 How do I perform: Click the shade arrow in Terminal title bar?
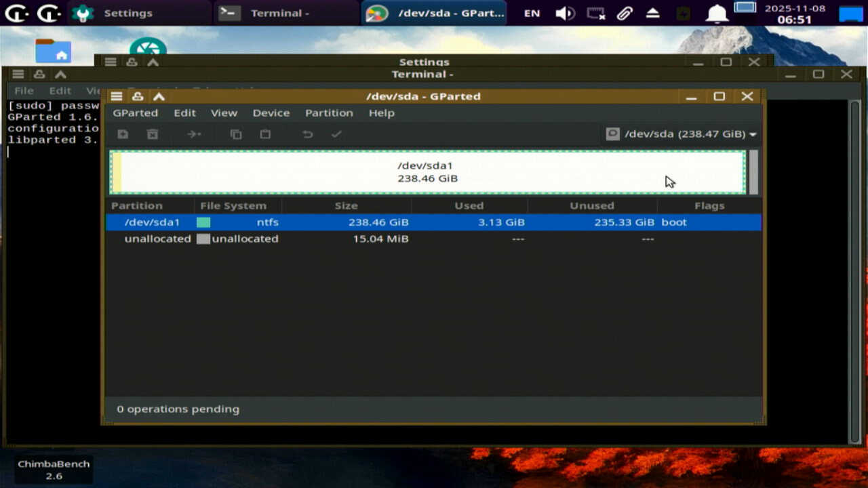60,74
